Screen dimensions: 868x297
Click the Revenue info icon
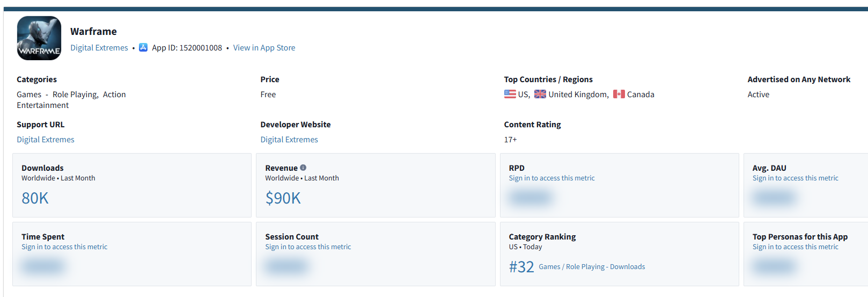303,168
